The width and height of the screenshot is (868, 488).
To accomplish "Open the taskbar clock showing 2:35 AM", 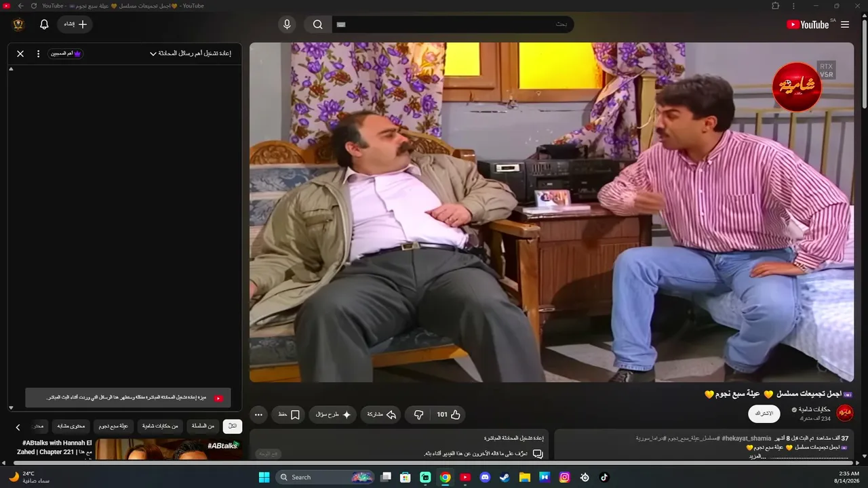I will [848, 477].
